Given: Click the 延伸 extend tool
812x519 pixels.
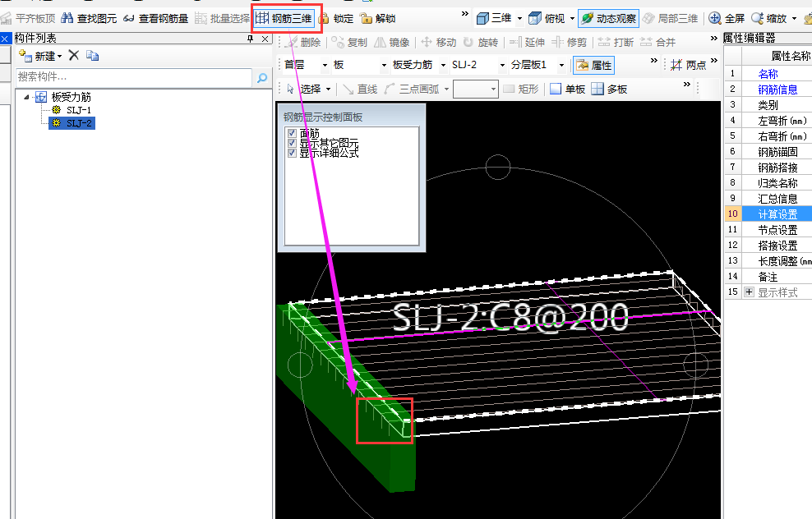Looking at the screenshot, I should pos(527,43).
